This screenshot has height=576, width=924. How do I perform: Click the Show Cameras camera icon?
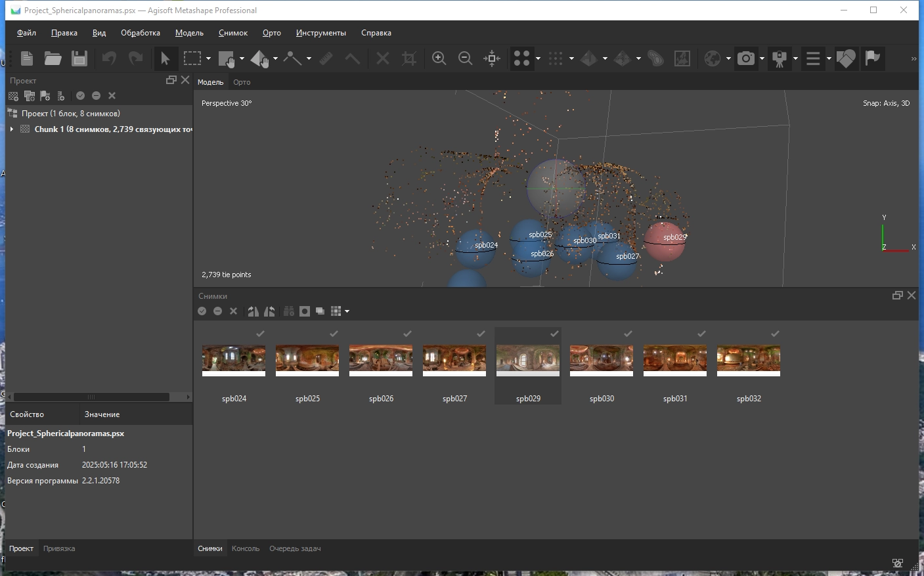tap(746, 58)
